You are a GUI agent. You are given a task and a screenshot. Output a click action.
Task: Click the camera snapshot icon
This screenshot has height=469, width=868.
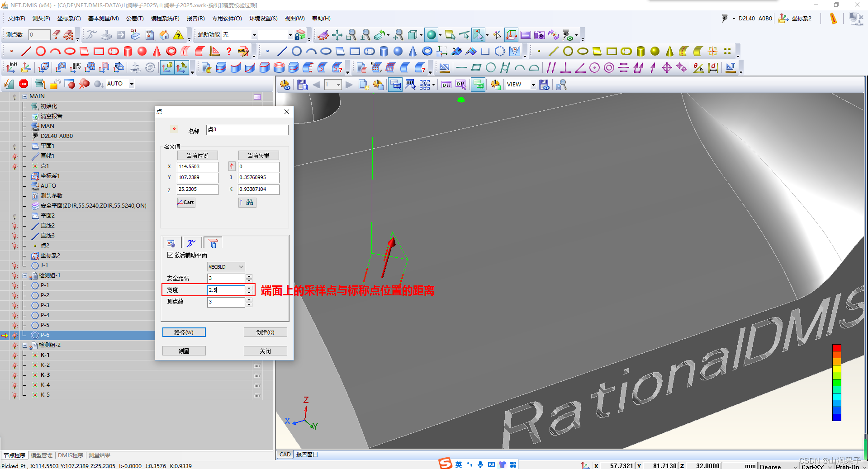tap(539, 35)
